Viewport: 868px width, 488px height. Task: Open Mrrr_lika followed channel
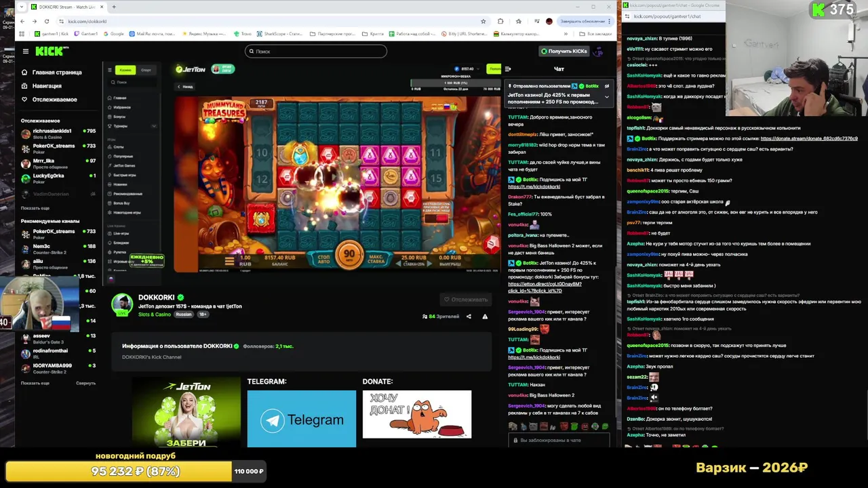[58, 162]
